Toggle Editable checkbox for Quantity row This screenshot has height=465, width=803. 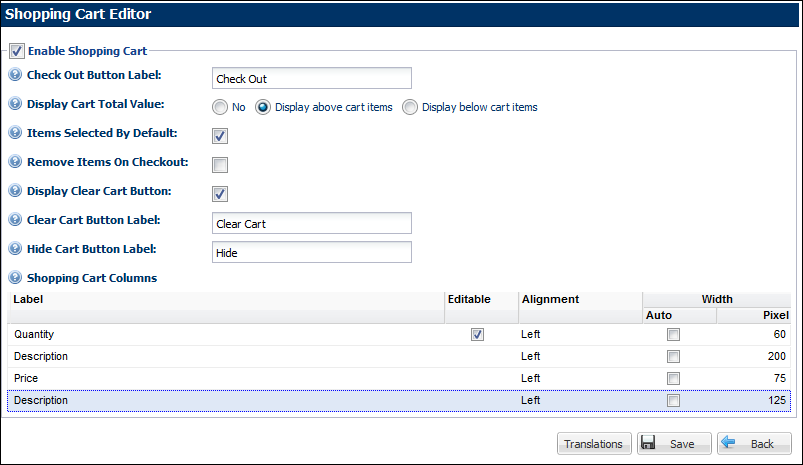click(x=477, y=335)
